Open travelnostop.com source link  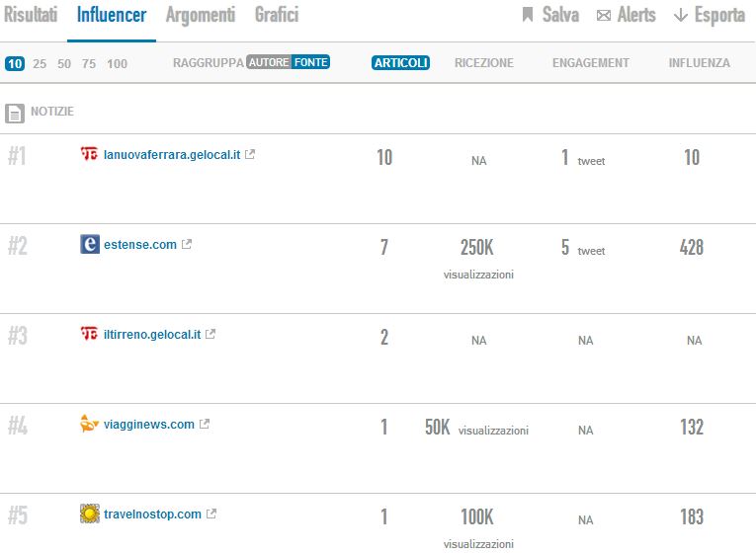(152, 514)
